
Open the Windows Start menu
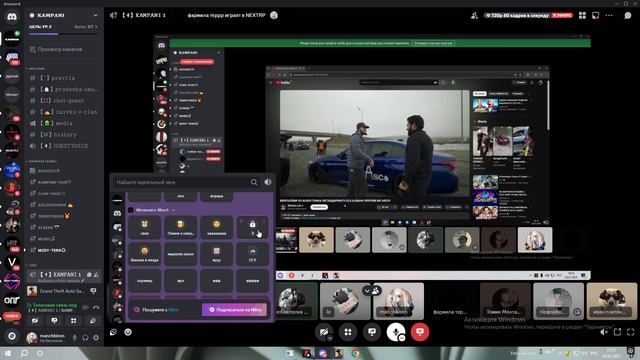8,353
